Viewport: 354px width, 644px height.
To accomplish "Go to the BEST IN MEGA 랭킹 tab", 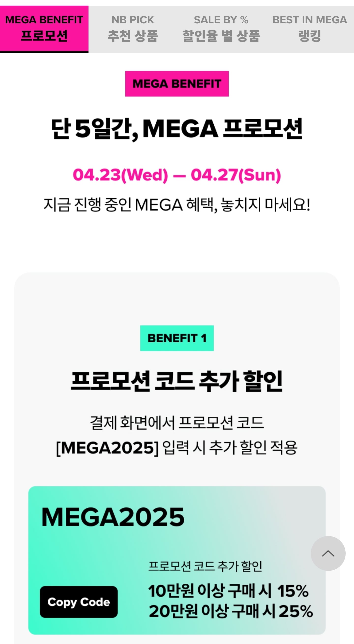I will 310,29.
